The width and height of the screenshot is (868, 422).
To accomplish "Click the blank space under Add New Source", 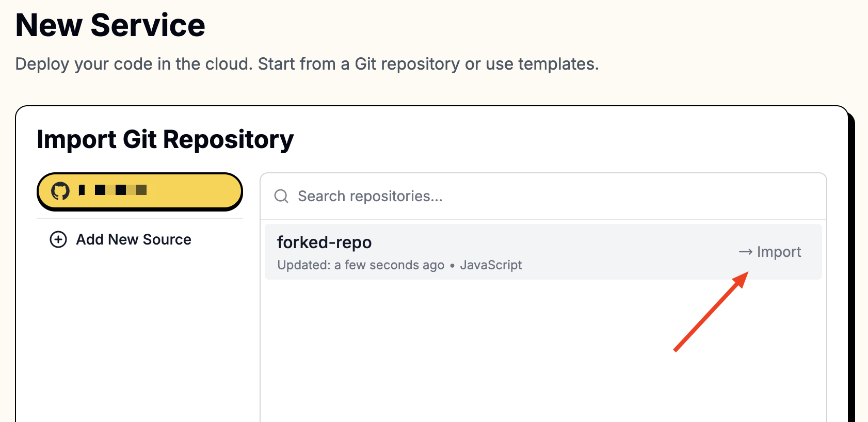I will coord(139,335).
